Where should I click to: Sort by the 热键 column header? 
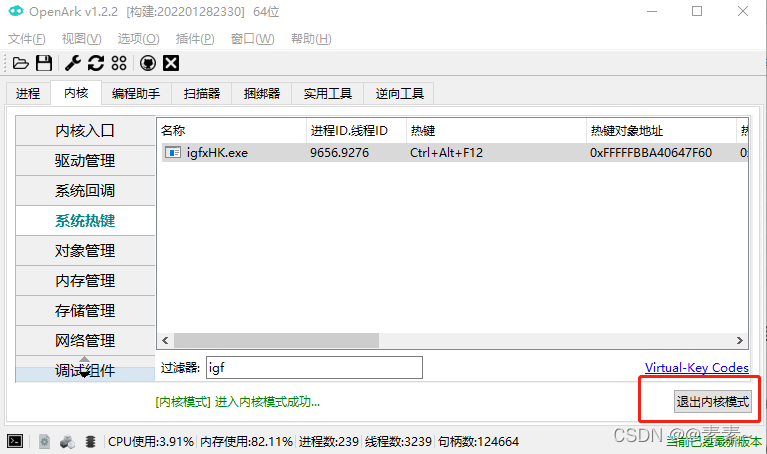pyautogui.click(x=496, y=131)
